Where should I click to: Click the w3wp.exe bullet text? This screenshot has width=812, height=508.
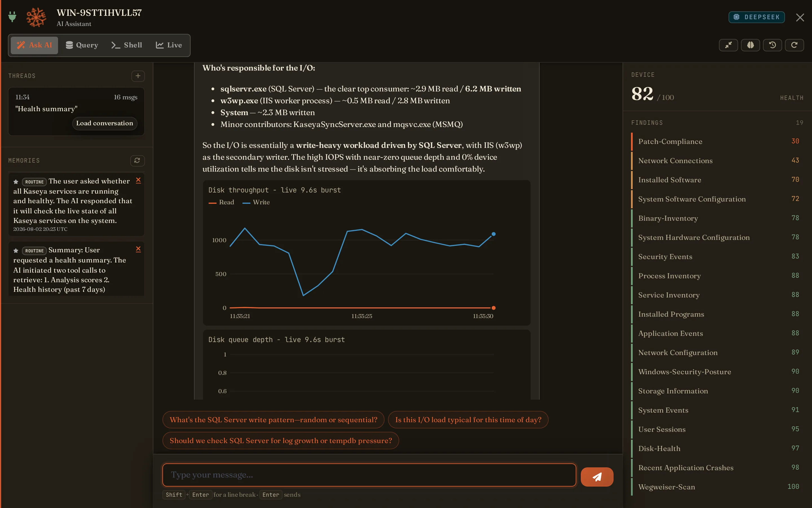point(335,100)
